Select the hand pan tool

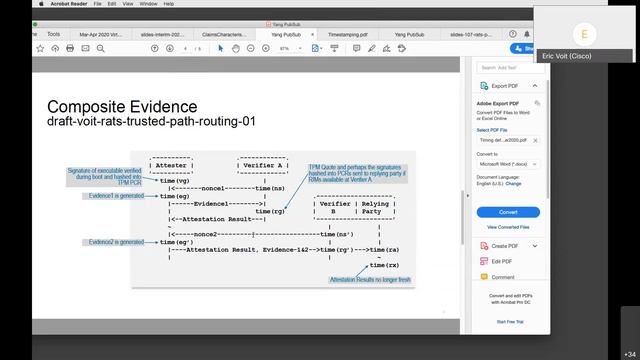point(236,49)
